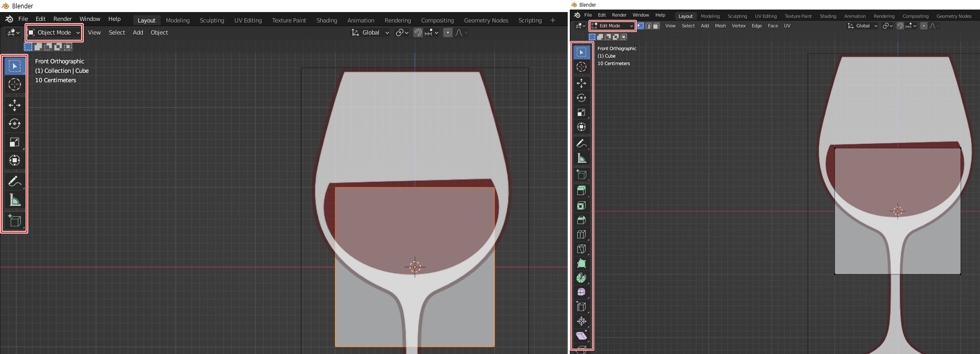The image size is (980, 354).
Task: Open the Render menu in left window
Action: tap(62, 19)
